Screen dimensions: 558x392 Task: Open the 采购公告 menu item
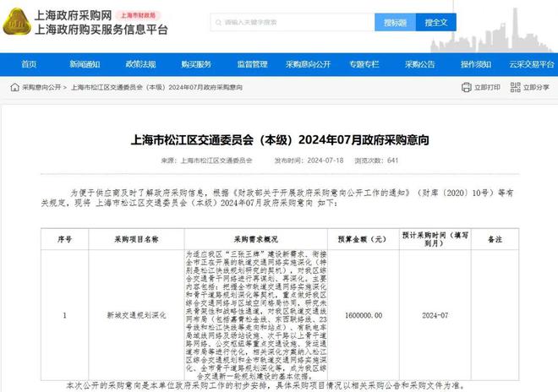click(420, 64)
